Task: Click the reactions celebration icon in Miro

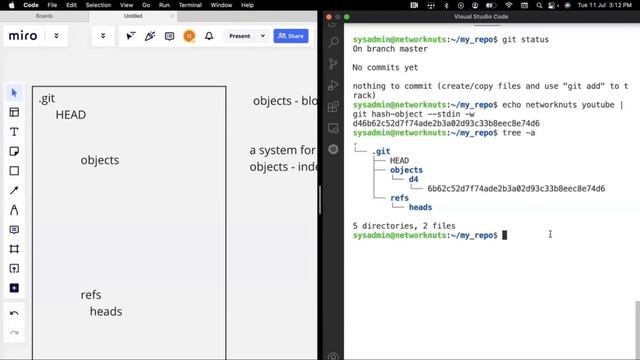Action: pos(150,36)
